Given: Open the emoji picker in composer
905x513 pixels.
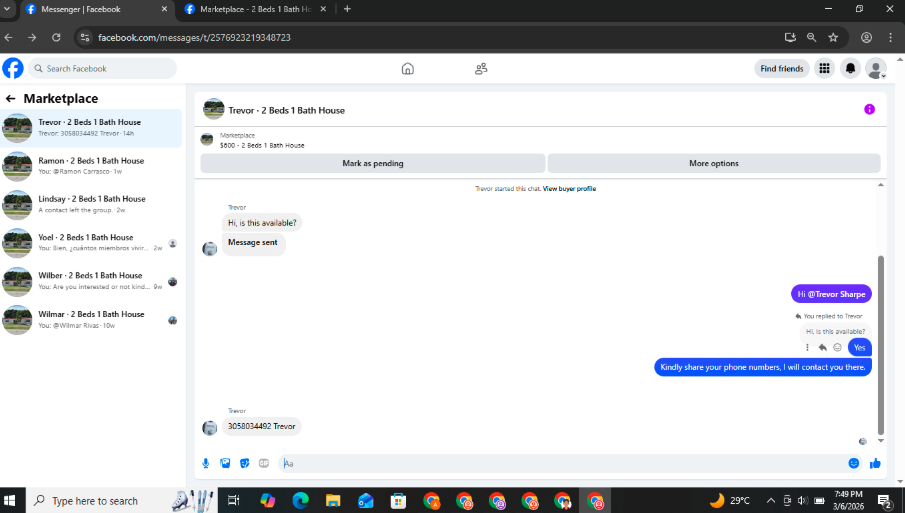Looking at the screenshot, I should 854,463.
